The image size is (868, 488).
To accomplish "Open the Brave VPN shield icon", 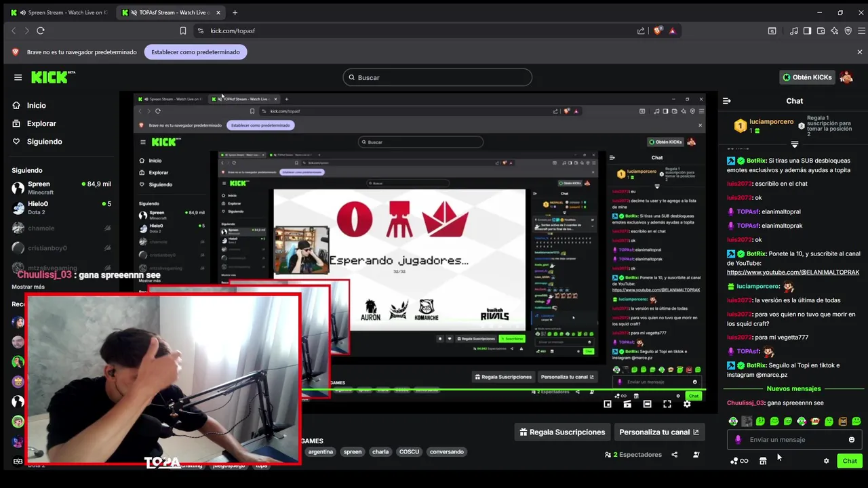I will point(848,30).
